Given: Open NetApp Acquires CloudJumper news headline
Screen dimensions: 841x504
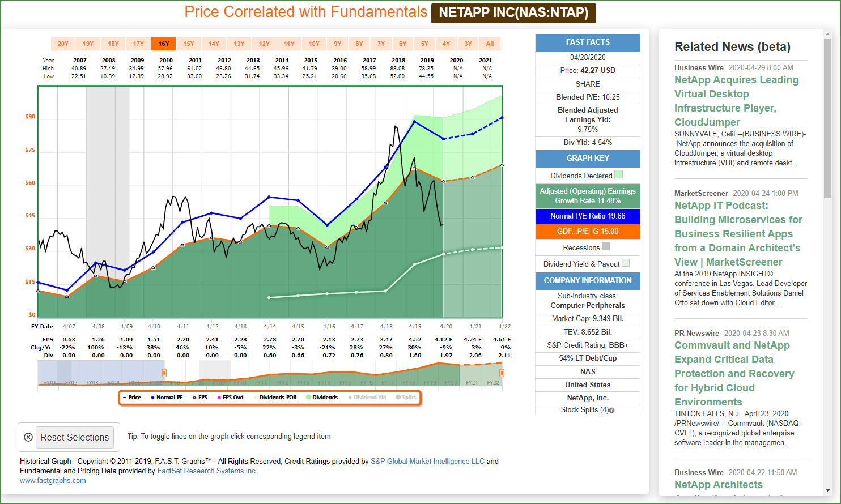Looking at the screenshot, I should click(737, 101).
